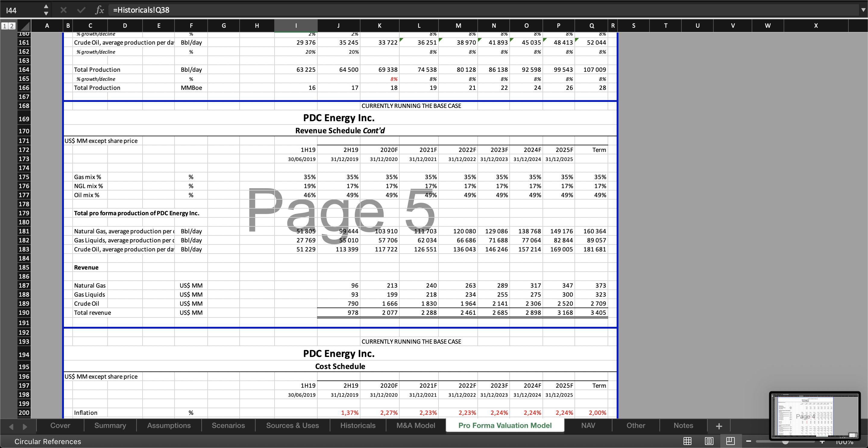This screenshot has width=868, height=448.
Task: Click PDC Energy Inc. title above Revenue Schedule
Action: 339,118
